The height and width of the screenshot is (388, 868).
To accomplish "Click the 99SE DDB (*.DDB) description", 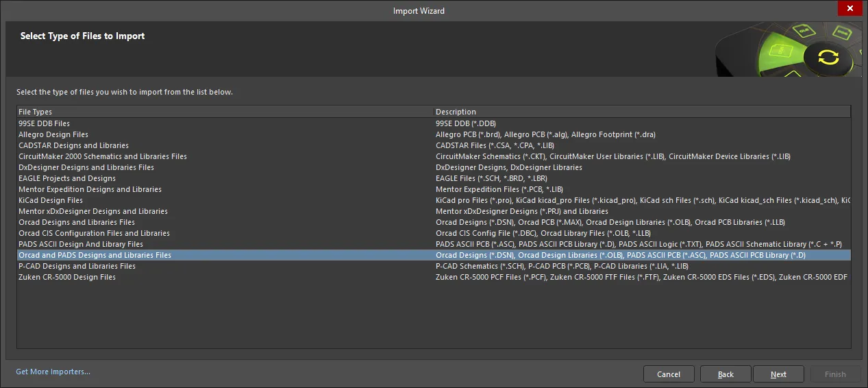I will (x=466, y=123).
